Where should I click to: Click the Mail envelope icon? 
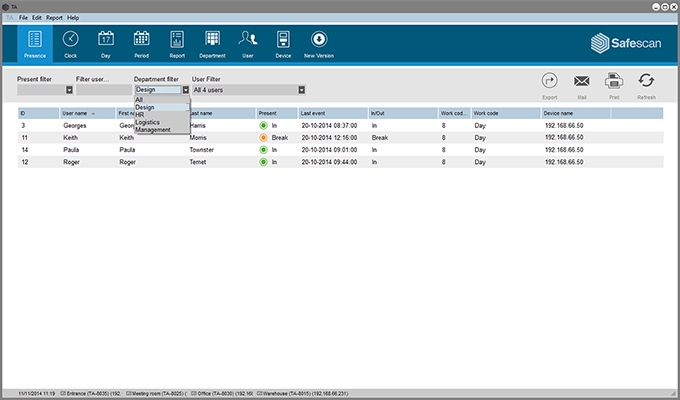581,84
